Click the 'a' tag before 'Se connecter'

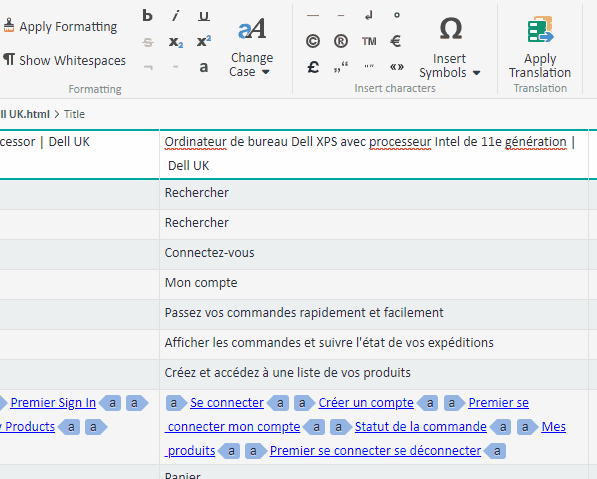point(176,403)
